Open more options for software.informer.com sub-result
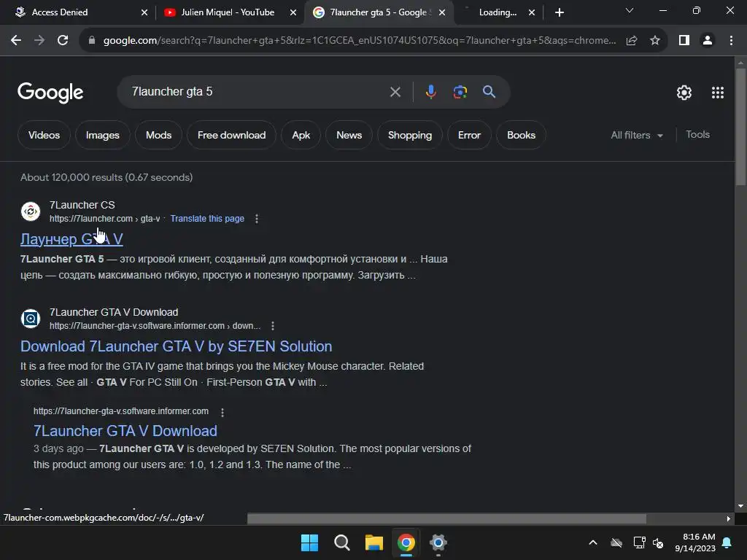 pos(222,412)
